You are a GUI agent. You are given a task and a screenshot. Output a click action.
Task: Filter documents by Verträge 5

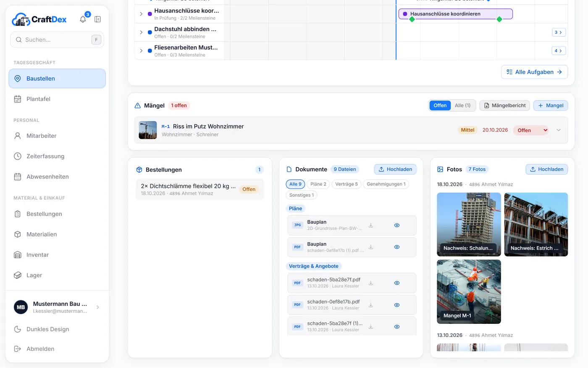pyautogui.click(x=346, y=184)
